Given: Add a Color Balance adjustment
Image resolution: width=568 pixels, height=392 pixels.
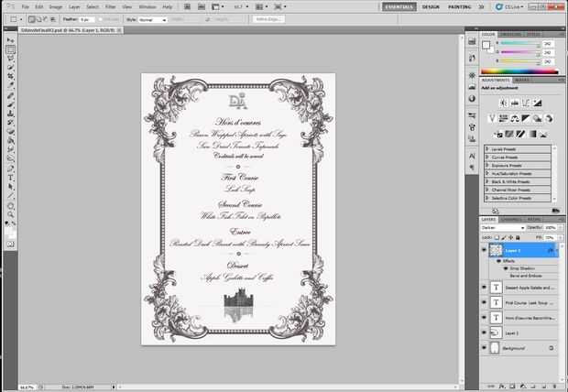Looking at the screenshot, I should click(x=514, y=118).
